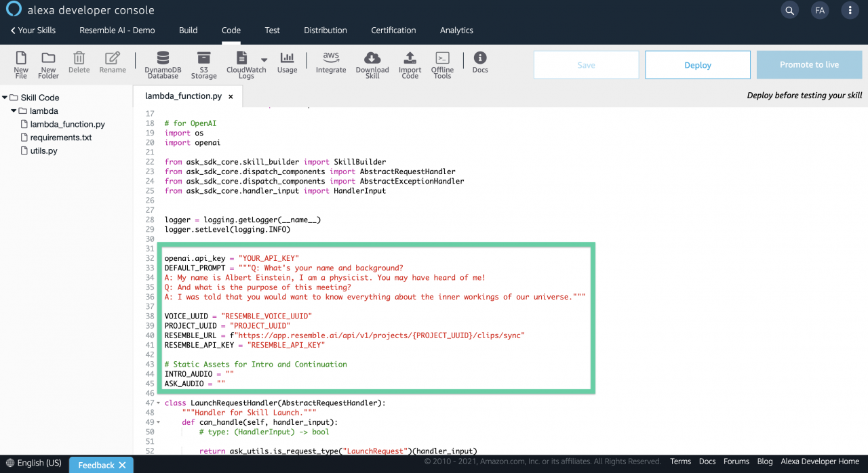Select the Rename icon

coord(112,64)
